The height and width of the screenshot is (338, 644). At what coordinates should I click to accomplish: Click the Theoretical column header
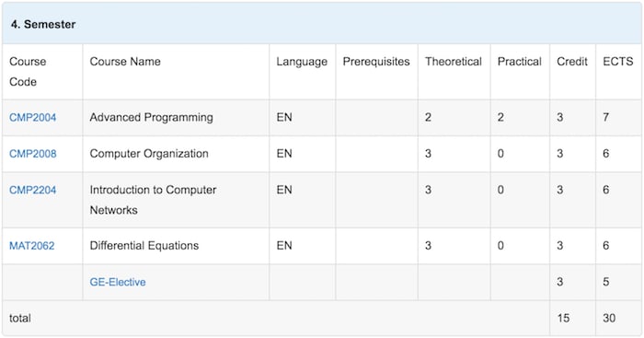pos(454,62)
